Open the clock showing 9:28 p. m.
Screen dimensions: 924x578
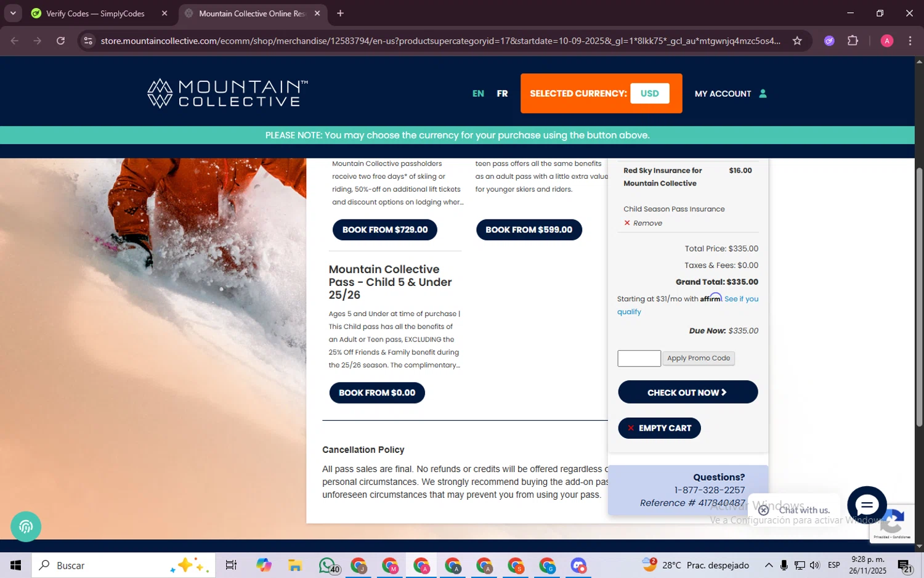pos(867,565)
